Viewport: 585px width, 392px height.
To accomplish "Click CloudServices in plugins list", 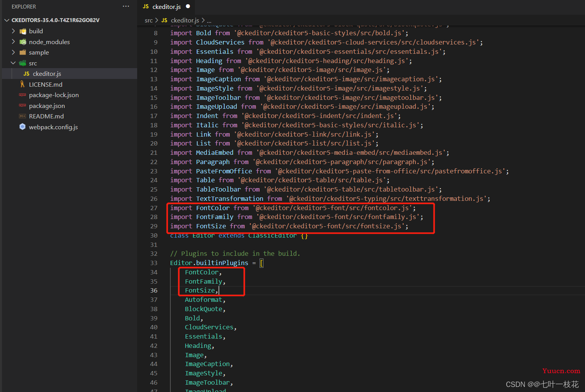I will [209, 327].
